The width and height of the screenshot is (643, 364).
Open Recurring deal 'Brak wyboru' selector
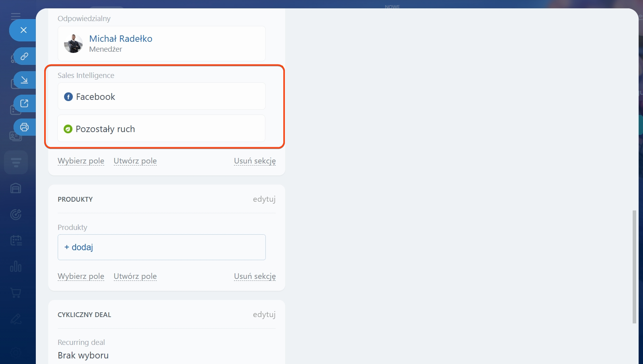83,355
